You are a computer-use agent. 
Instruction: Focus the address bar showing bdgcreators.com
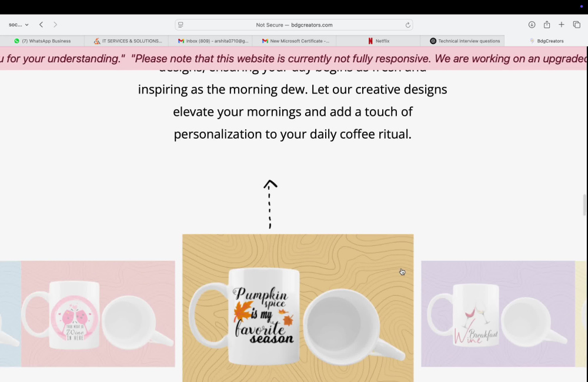(294, 25)
